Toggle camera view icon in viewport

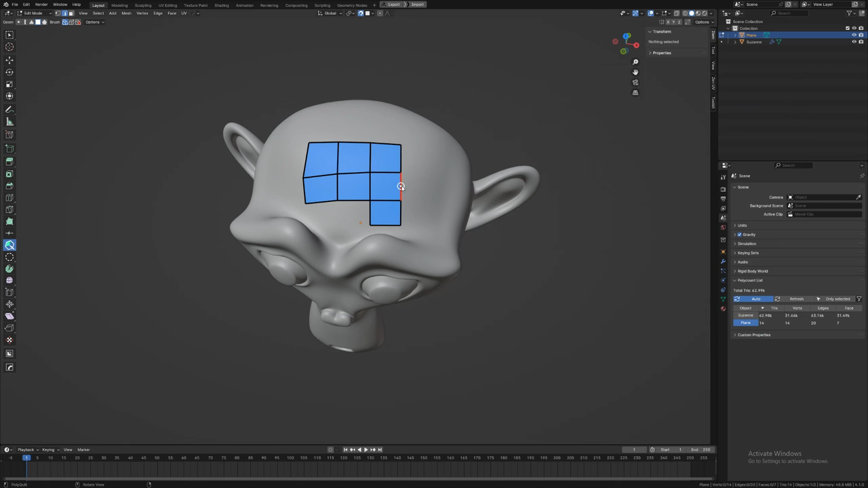(x=635, y=82)
